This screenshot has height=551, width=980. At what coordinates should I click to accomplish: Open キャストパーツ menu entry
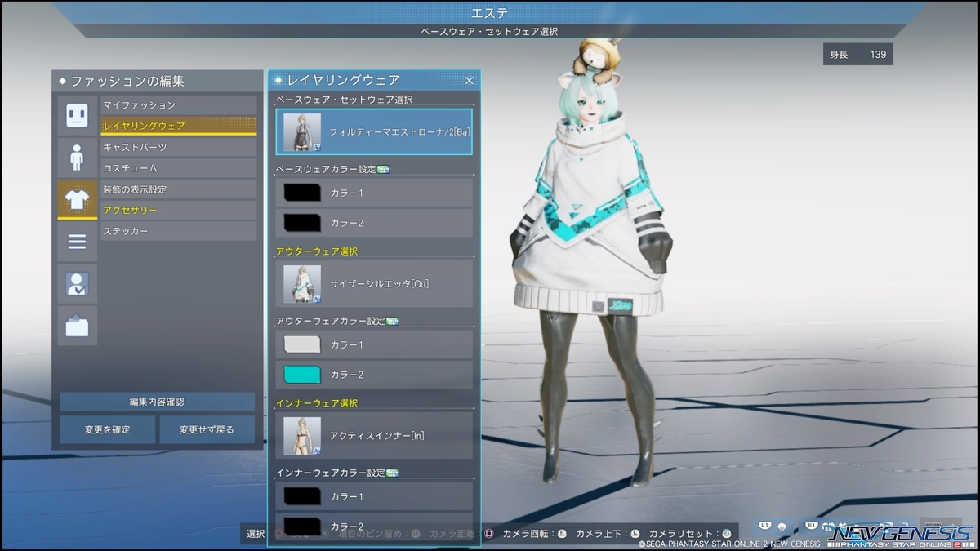pyautogui.click(x=179, y=148)
